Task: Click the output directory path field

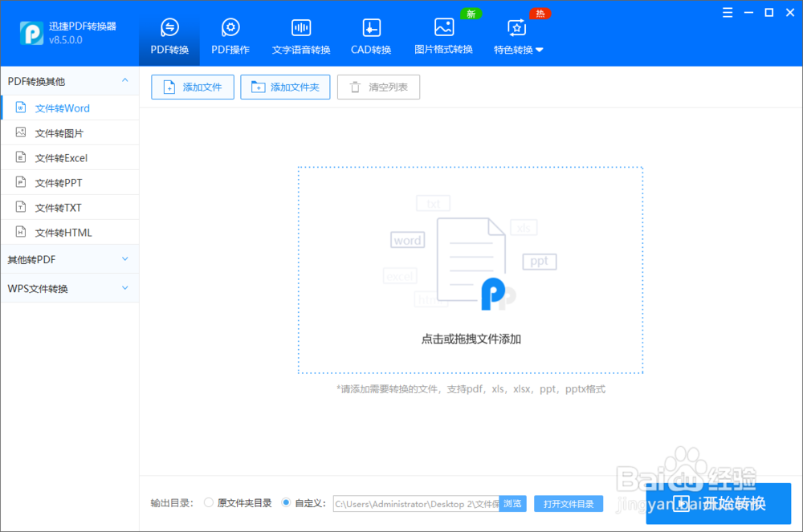Action: [x=416, y=504]
